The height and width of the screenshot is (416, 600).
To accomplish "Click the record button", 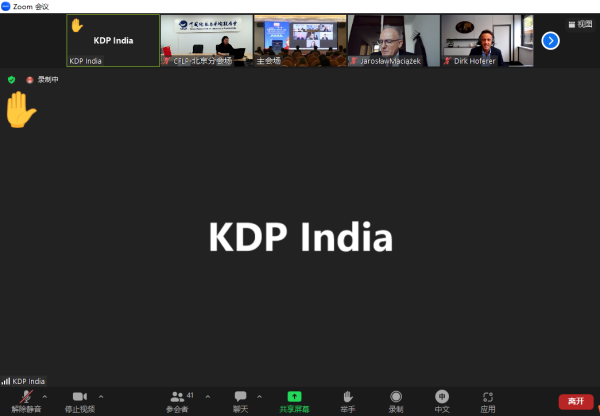I will [x=396, y=398].
